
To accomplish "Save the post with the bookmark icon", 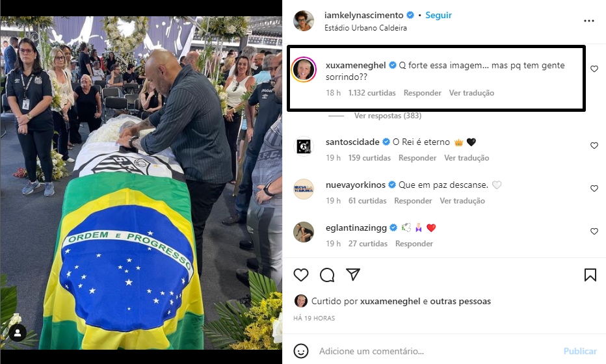I will pyautogui.click(x=590, y=275).
